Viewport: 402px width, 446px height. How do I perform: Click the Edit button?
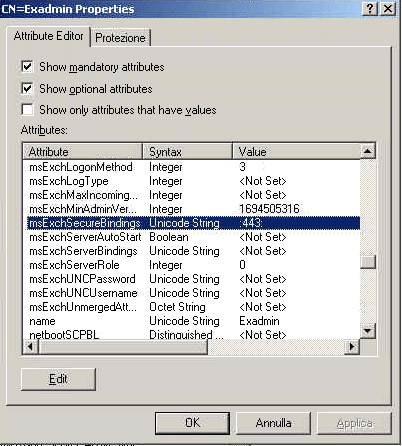point(58,379)
